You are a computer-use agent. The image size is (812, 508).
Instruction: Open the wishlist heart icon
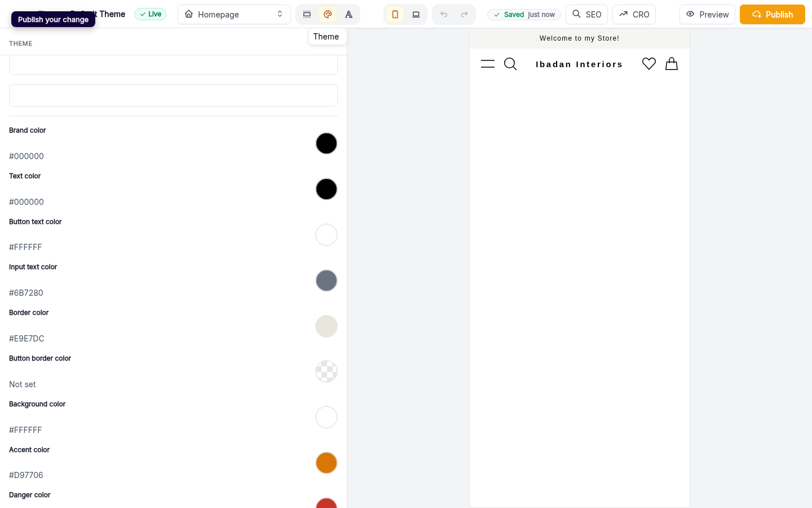tap(649, 64)
